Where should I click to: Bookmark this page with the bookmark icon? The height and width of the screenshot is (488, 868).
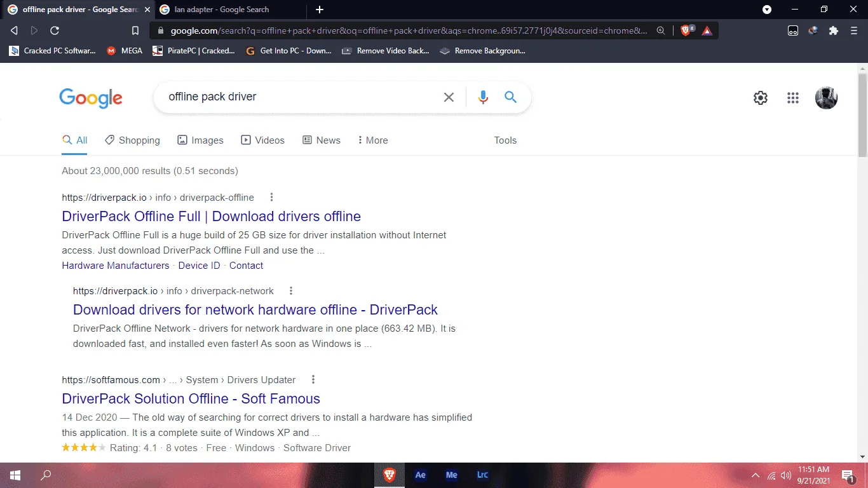click(135, 30)
